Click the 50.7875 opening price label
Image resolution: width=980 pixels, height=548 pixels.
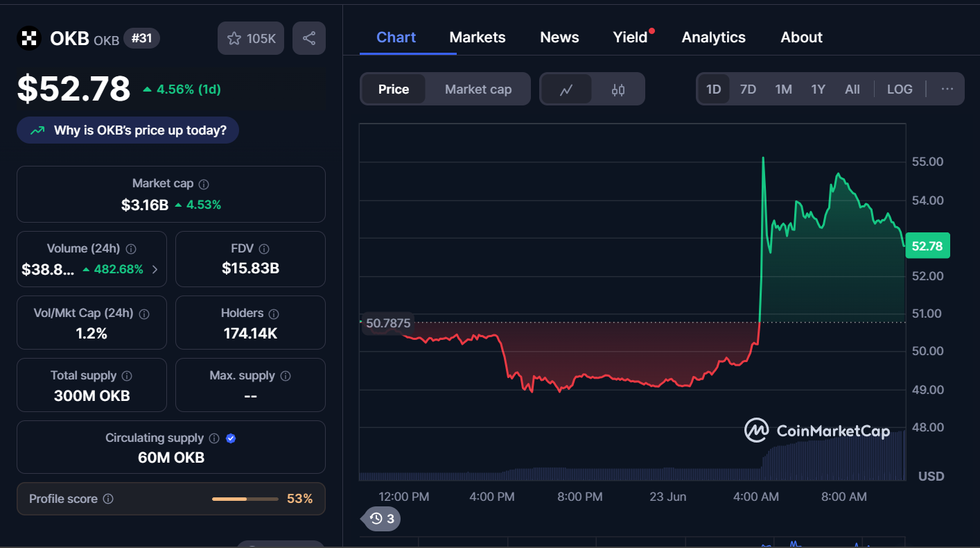(387, 323)
